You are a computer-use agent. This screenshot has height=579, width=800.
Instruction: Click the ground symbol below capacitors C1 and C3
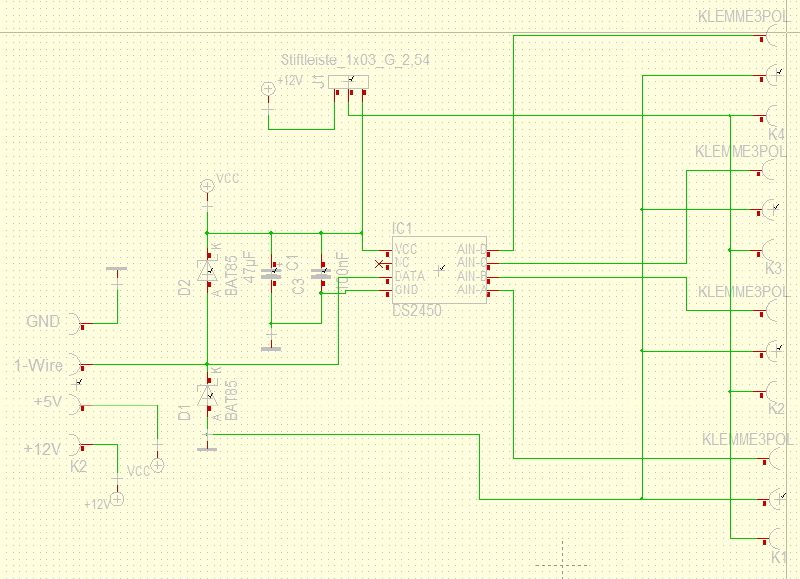tap(271, 349)
